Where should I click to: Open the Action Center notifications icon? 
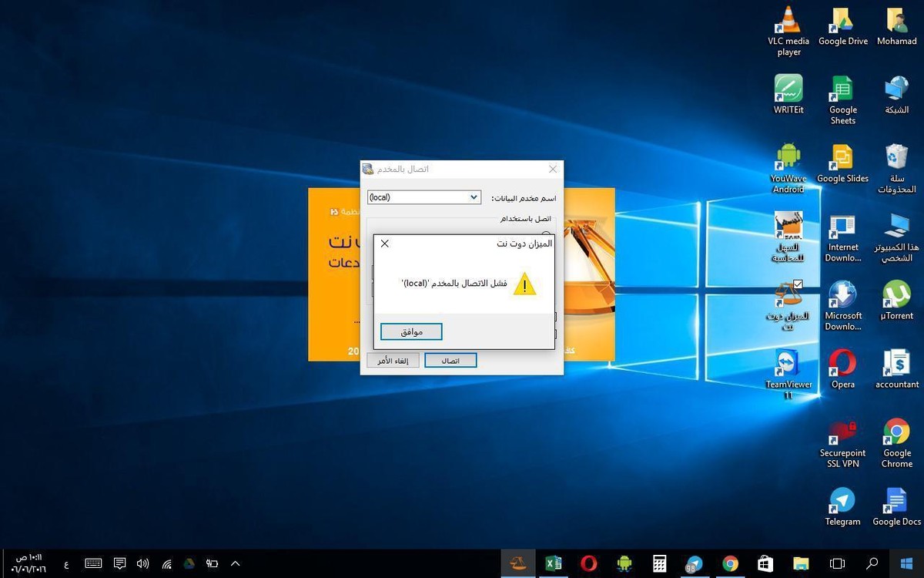(x=119, y=563)
